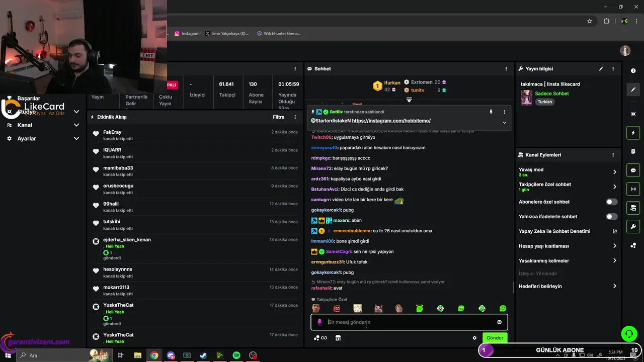
Task: Open Yasaklanmış kelimeler arrow
Action: point(614,260)
